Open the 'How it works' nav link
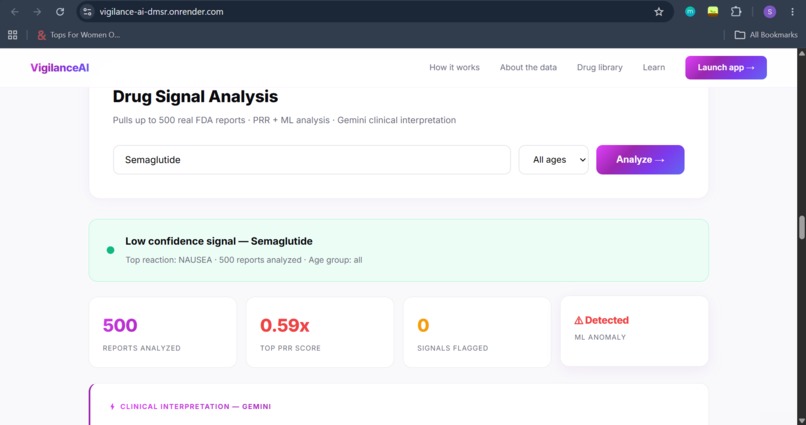The height and width of the screenshot is (425, 806). click(454, 67)
